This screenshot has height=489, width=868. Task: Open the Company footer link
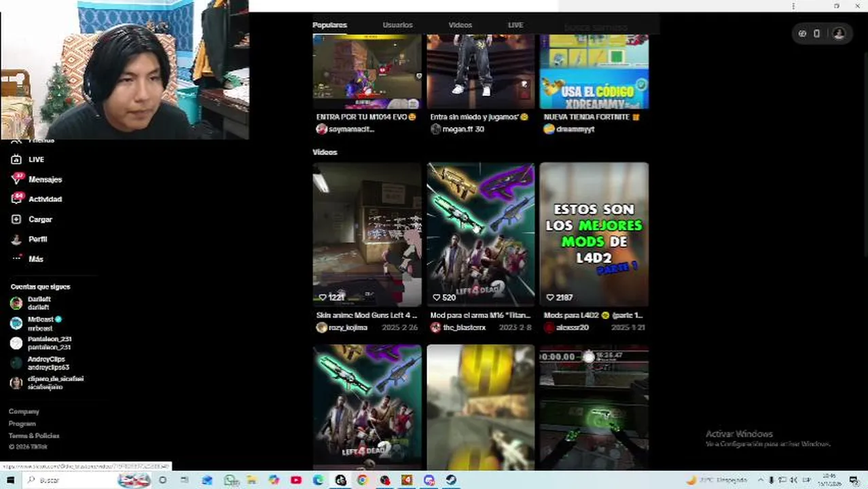pos(24,412)
